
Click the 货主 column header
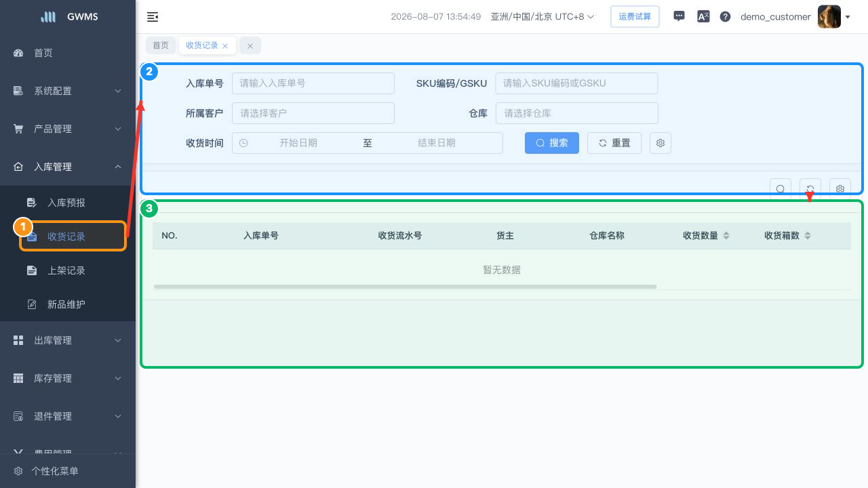(505, 235)
